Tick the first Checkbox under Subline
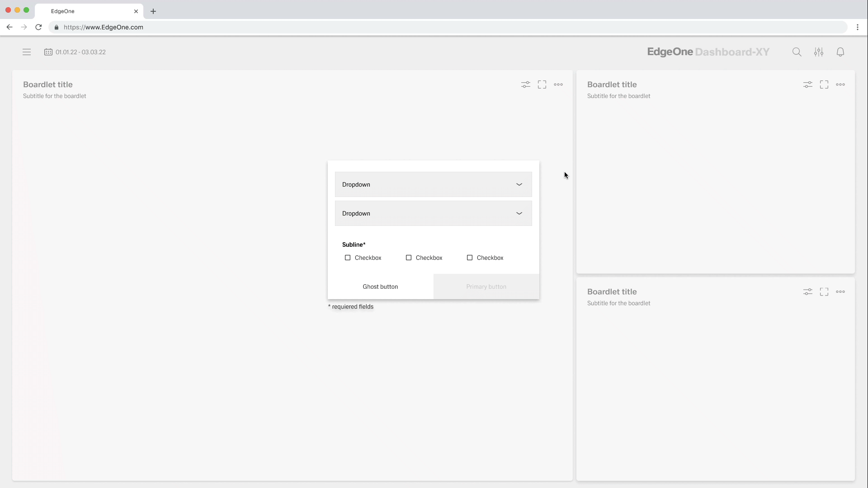The image size is (868, 488). click(348, 258)
